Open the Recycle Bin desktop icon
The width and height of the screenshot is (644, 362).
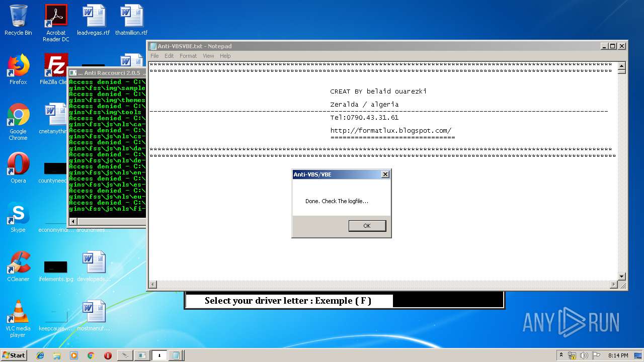point(18,21)
